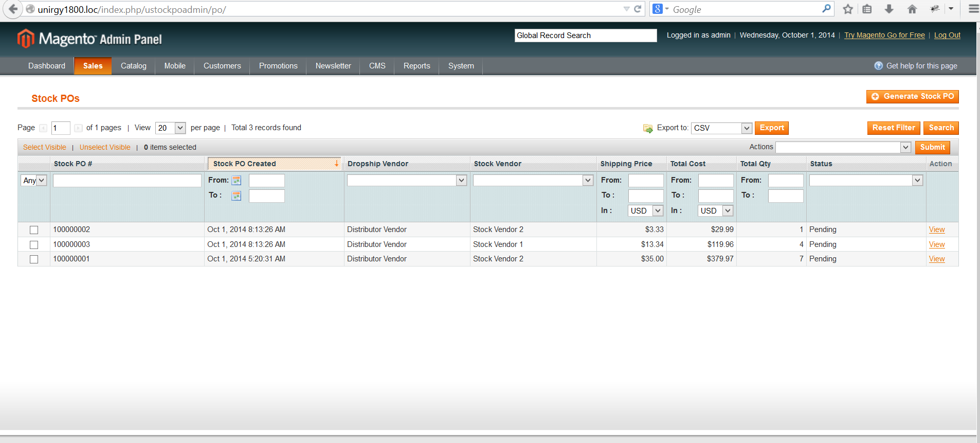Image resolution: width=980 pixels, height=443 pixels.
Task: Open the Reports menu
Action: [x=417, y=66]
